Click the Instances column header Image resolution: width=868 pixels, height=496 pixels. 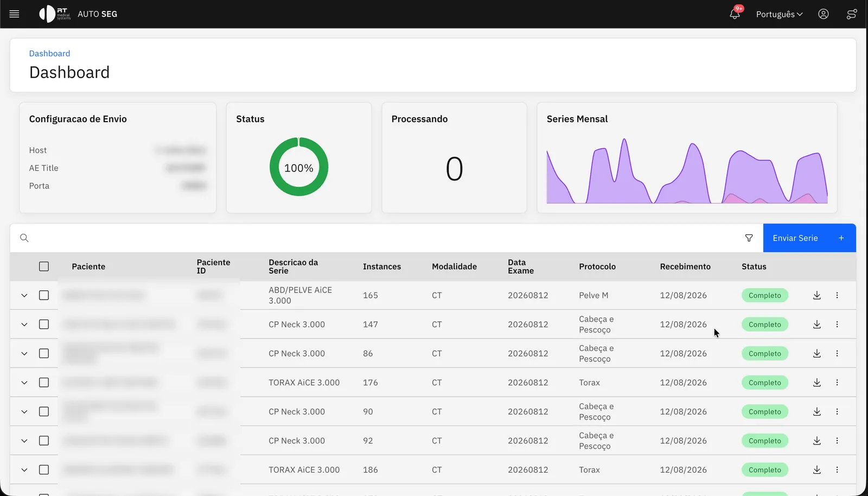tap(382, 266)
